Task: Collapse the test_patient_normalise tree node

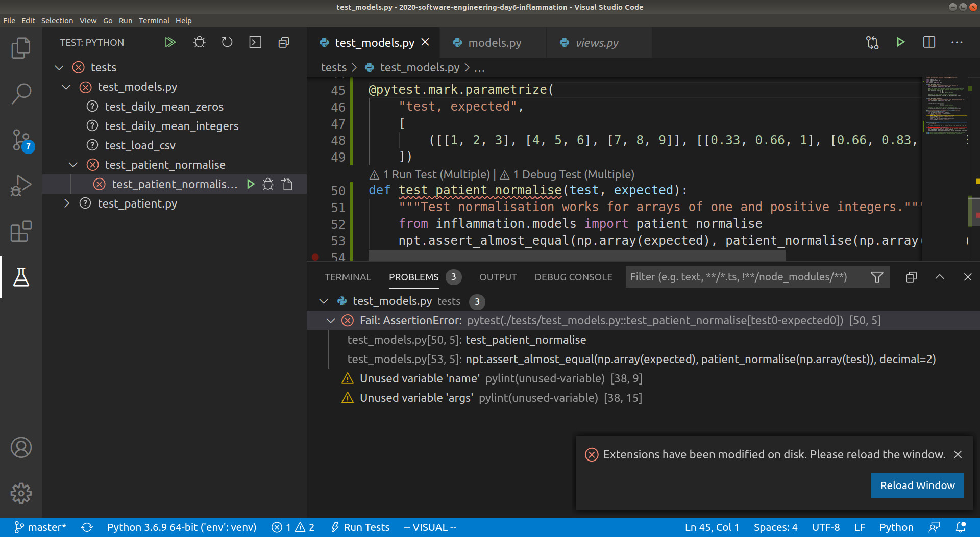Action: tap(73, 164)
